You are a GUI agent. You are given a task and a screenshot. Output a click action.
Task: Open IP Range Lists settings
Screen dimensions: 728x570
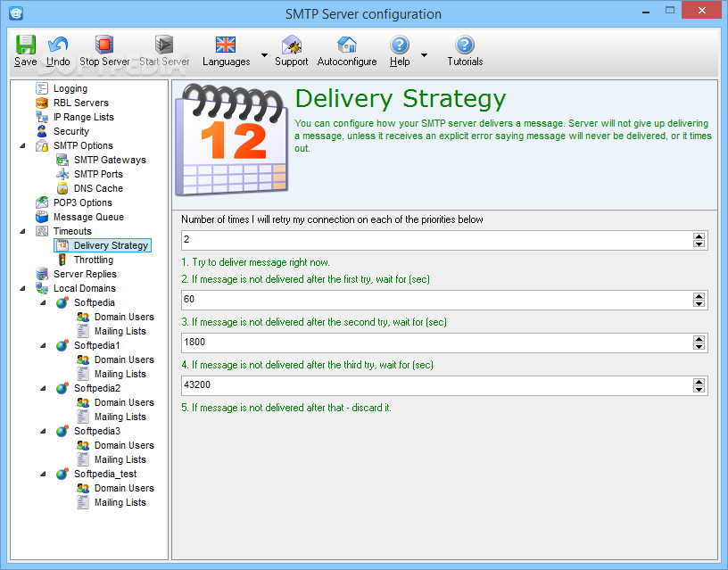[x=84, y=117]
